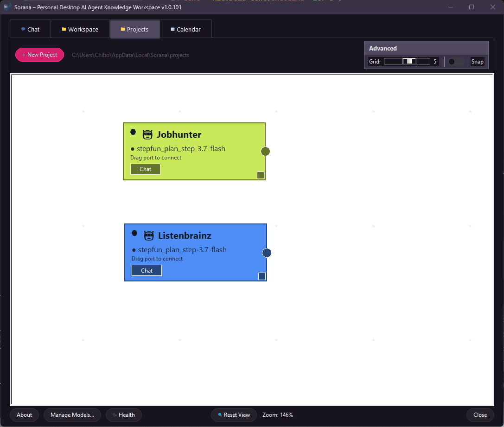Click "Drag port to connect" in Listenbrainz node
The image size is (504, 427).
coord(157,259)
